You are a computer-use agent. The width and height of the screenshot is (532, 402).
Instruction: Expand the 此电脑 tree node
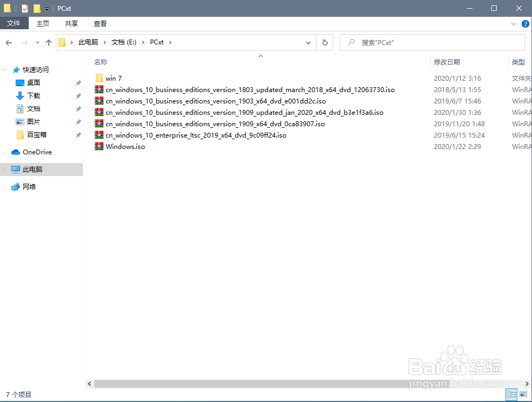(x=4, y=169)
